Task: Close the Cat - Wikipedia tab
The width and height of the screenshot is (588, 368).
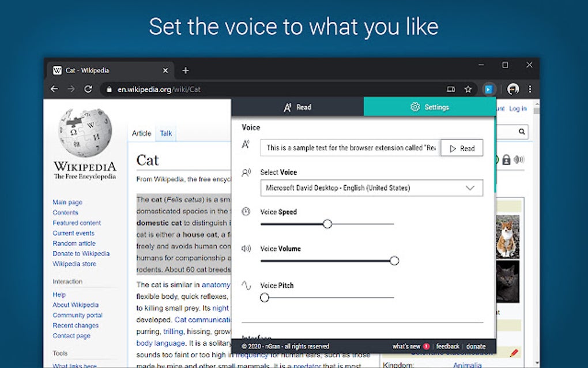Action: (165, 70)
